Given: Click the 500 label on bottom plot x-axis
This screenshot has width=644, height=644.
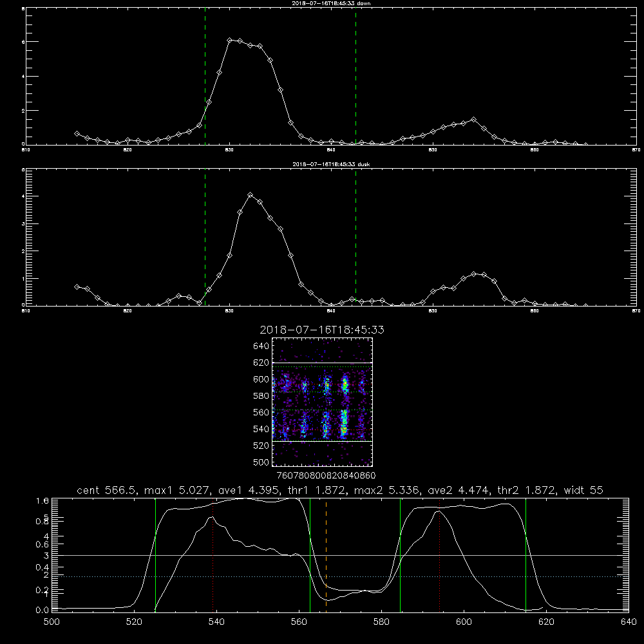Looking at the screenshot, I should 52,622.
